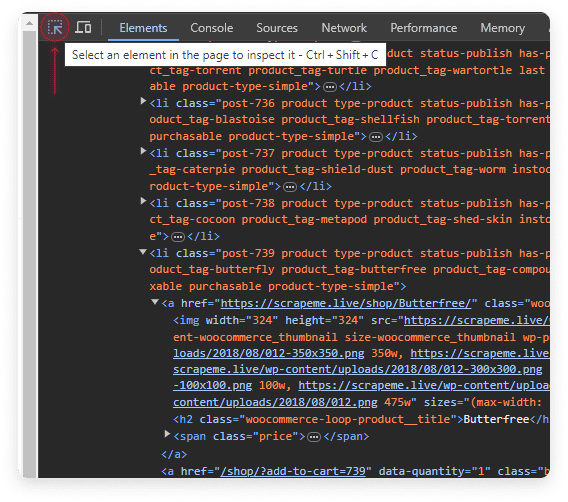Image resolution: width=568 pixels, height=502 pixels.
Task: Open the Performance tab
Action: coord(424,28)
